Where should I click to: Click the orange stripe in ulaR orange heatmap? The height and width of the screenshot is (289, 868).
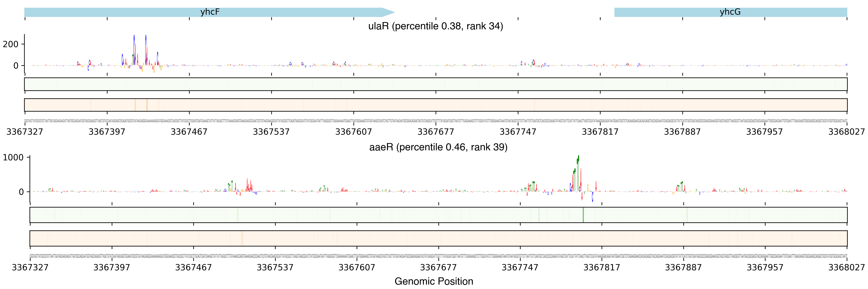click(147, 105)
